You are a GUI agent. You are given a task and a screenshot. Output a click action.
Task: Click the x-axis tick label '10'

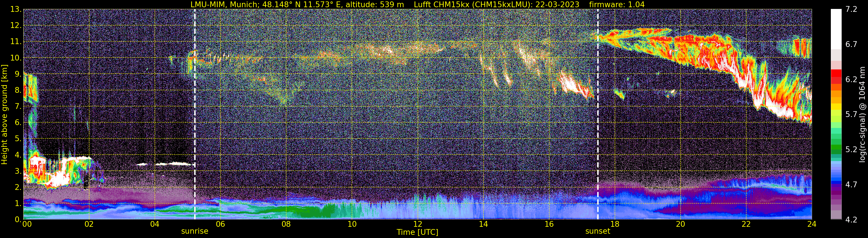tap(352, 224)
